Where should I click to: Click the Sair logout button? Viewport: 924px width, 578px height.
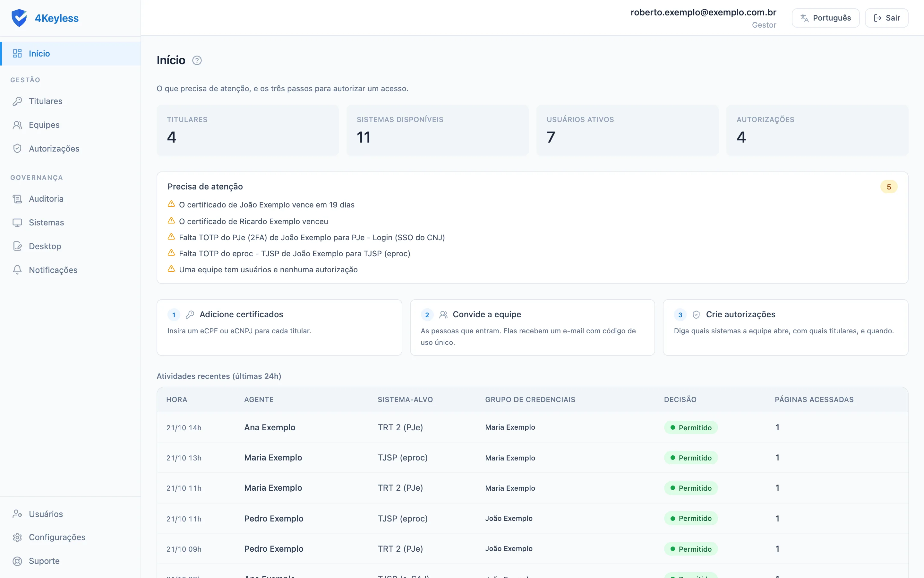pos(886,18)
